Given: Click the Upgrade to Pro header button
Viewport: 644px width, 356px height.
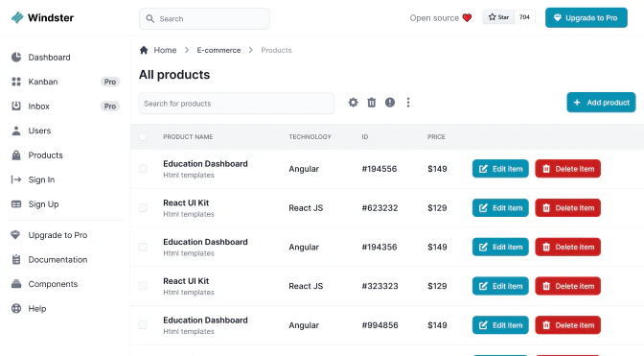Looking at the screenshot, I should (586, 17).
